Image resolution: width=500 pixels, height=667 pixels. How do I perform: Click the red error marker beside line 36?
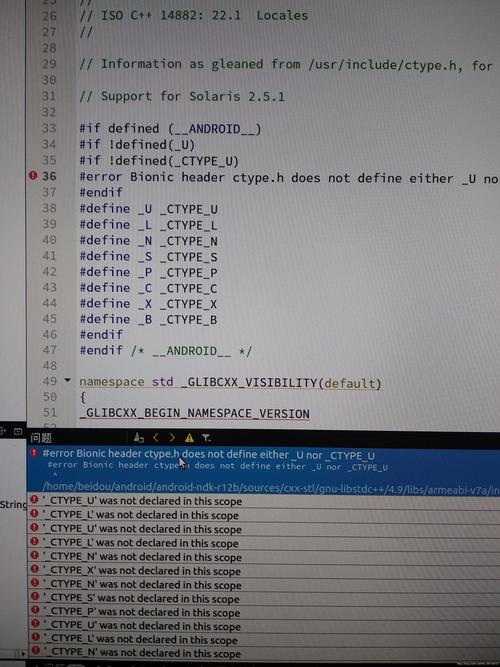(33, 175)
